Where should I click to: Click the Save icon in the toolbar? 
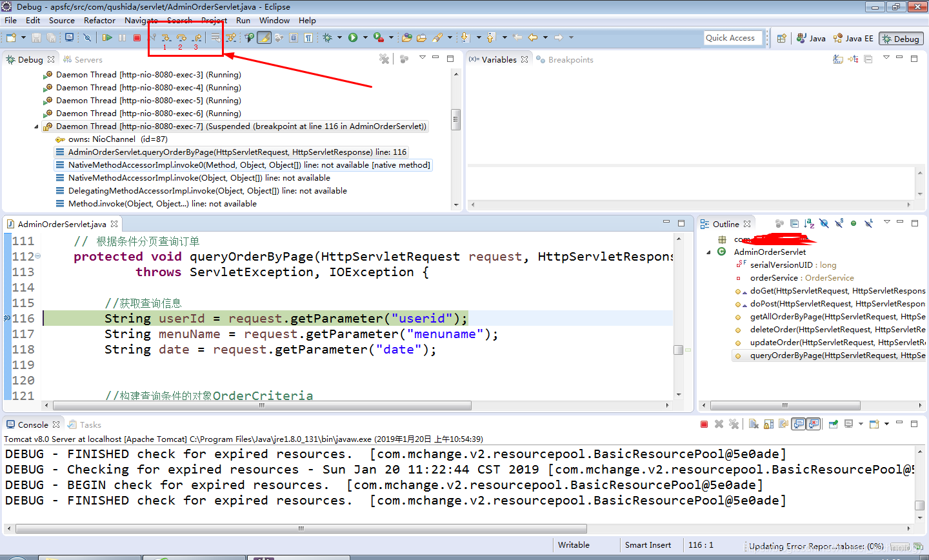(36, 37)
